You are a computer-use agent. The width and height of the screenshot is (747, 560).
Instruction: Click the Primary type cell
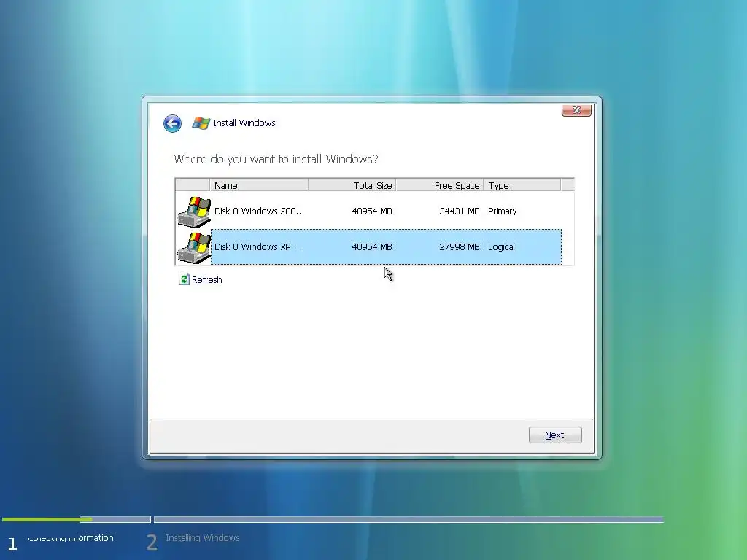(x=502, y=211)
